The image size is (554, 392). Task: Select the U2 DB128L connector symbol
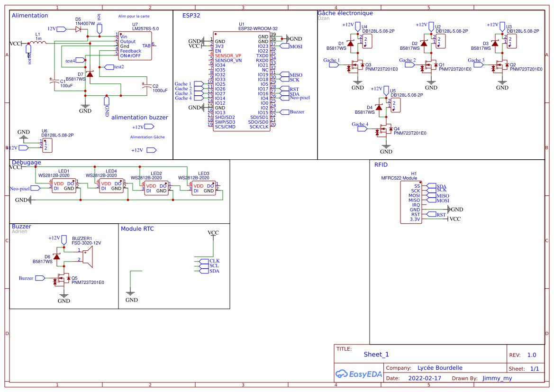click(441, 41)
